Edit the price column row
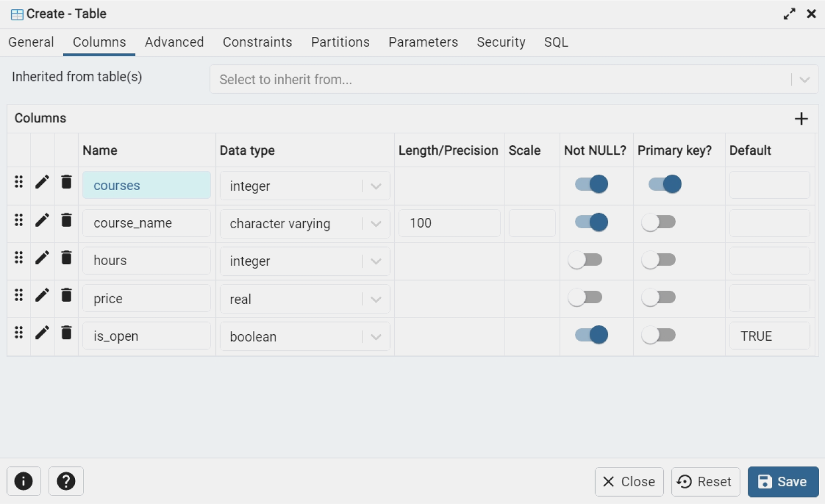 [42, 295]
